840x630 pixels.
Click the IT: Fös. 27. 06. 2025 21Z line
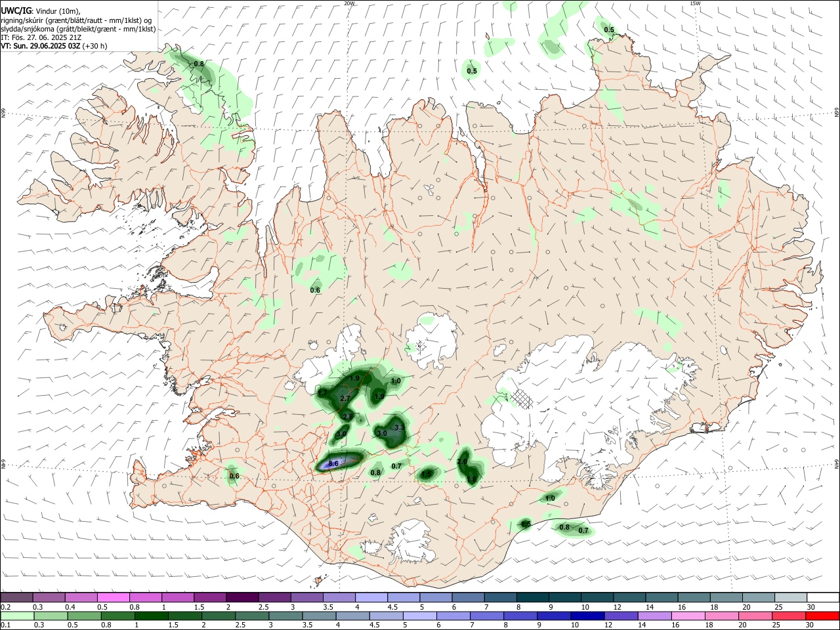(x=41, y=37)
